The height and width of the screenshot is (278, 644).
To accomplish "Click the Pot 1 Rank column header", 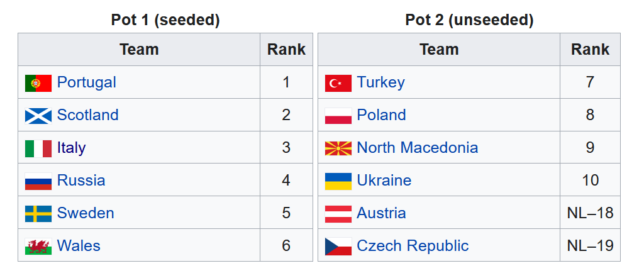I will coord(286,50).
